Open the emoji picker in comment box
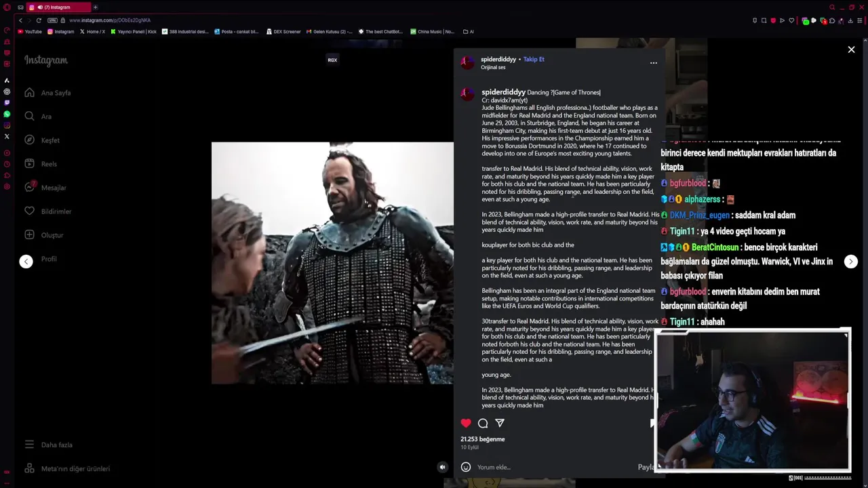The height and width of the screenshot is (488, 868). [466, 467]
